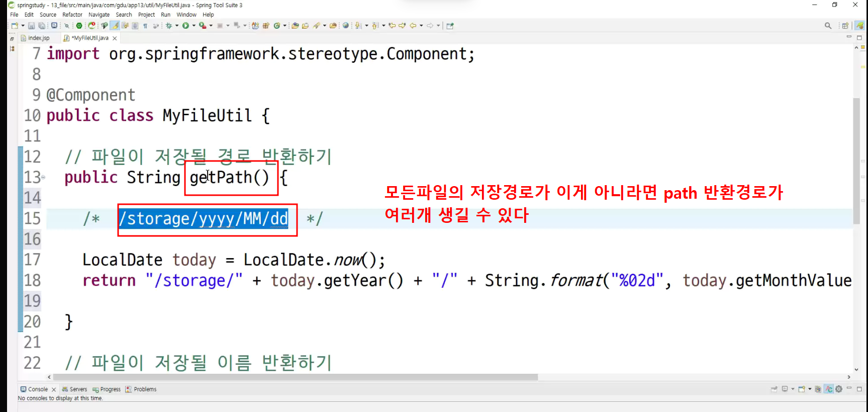
Task: Click the Open Web Browser globe icon
Action: [x=345, y=26]
